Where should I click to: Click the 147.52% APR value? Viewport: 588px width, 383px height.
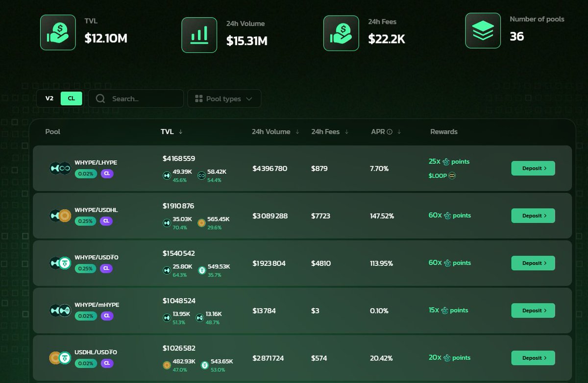(x=382, y=215)
